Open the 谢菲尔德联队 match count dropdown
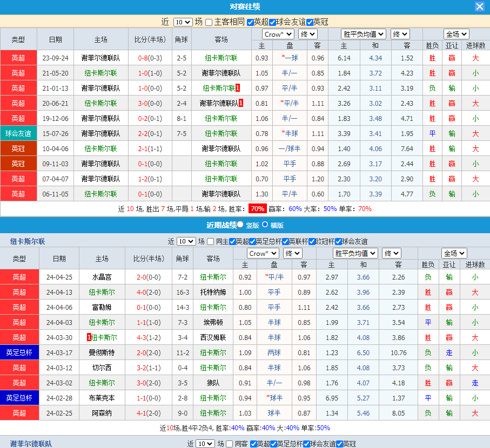Viewport: 490px width, 448px height. tap(205, 444)
